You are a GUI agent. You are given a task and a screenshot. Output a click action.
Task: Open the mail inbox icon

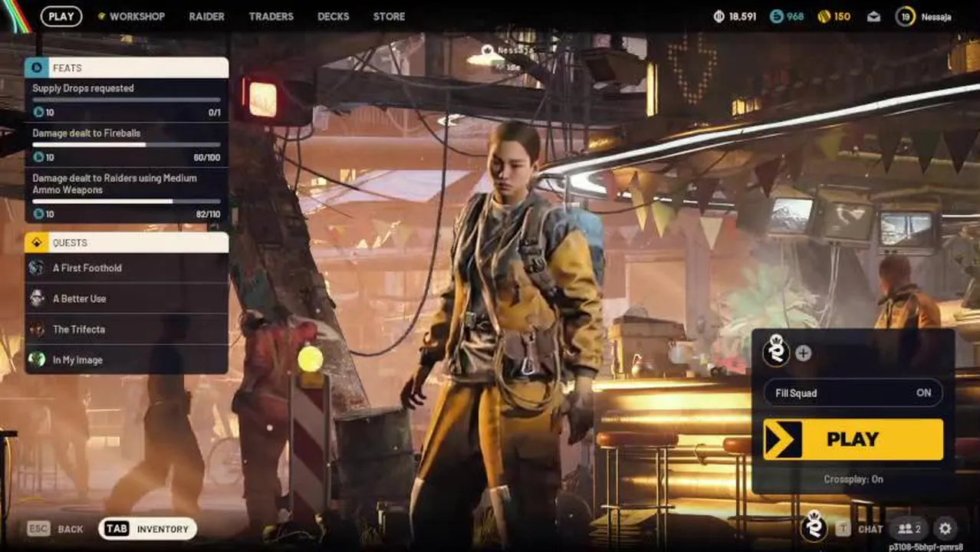pyautogui.click(x=873, y=16)
